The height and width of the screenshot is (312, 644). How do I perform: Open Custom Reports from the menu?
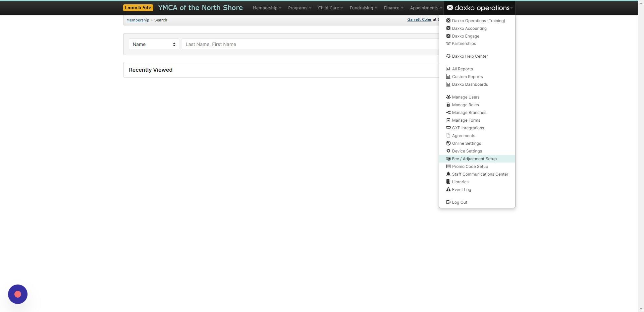tap(477, 76)
